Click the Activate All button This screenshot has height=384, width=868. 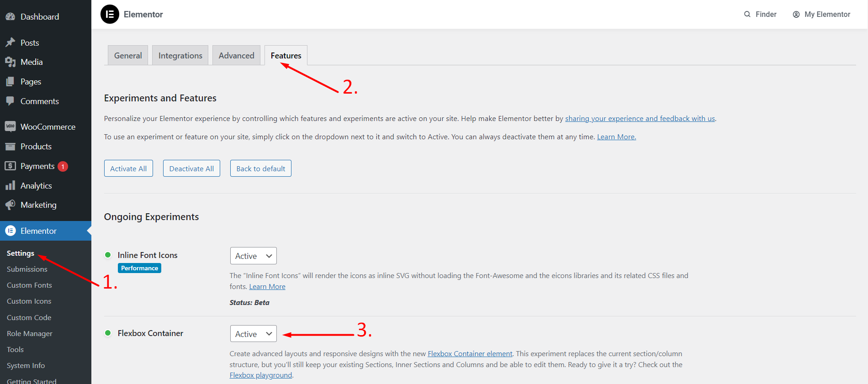coord(128,168)
